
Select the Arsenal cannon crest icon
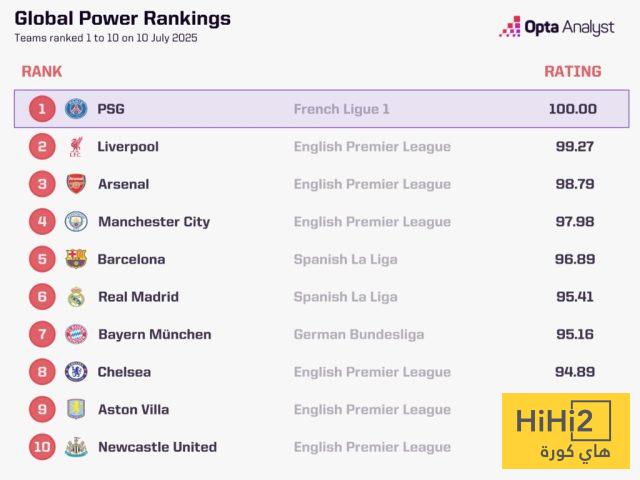tap(76, 184)
